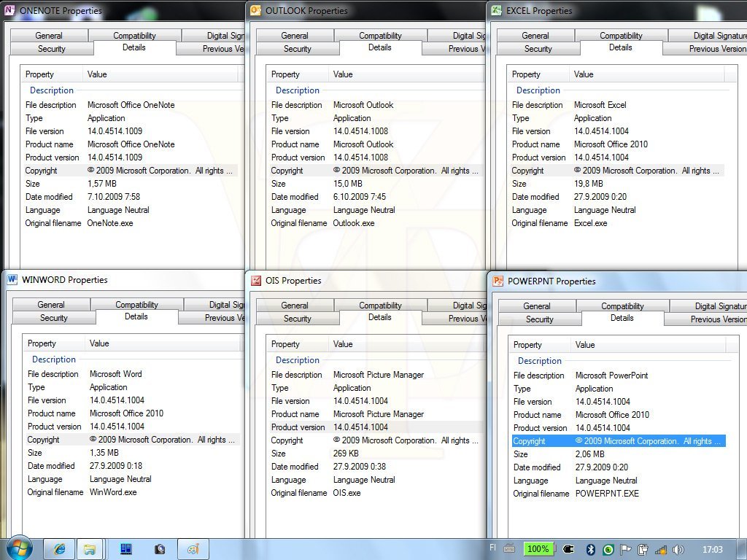Launch Internet Explorer from the taskbar
The image size is (747, 560).
coord(60,549)
